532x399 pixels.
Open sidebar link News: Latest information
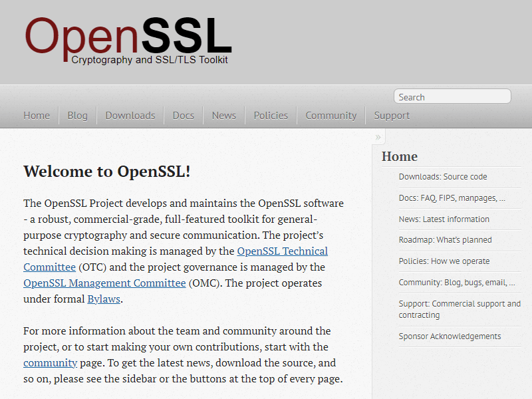[444, 219]
